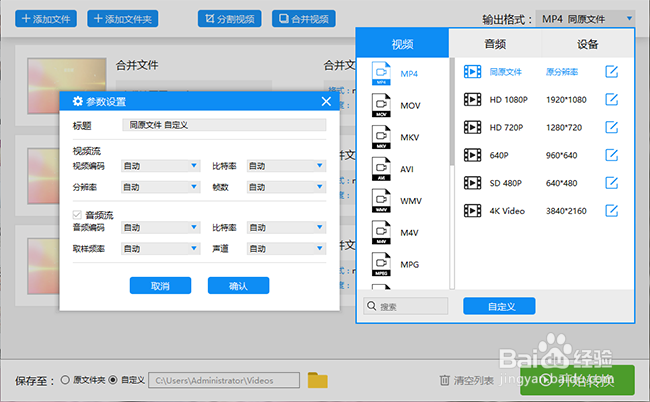Select the 原分辨率 label
This screenshot has width=650, height=402.
click(562, 72)
